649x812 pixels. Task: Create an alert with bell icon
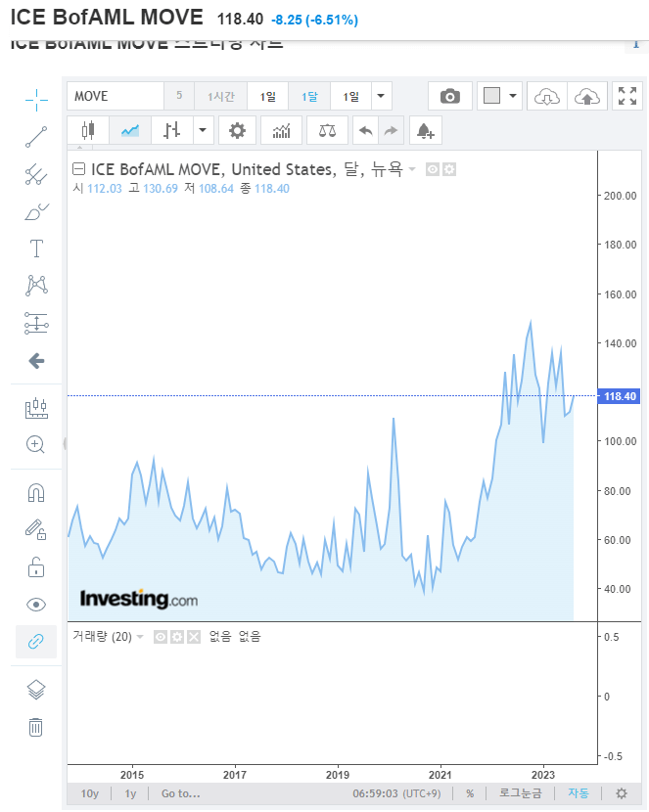click(425, 130)
